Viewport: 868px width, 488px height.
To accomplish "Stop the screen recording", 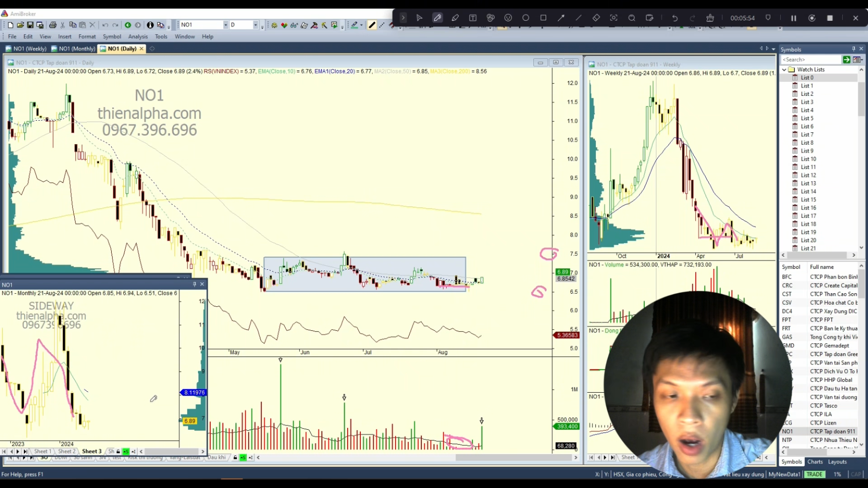I will [x=830, y=18].
